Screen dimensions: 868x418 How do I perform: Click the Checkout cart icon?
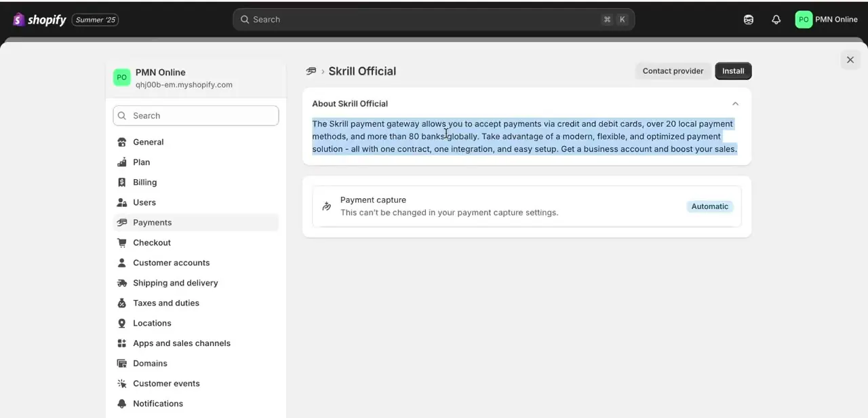[x=122, y=242]
